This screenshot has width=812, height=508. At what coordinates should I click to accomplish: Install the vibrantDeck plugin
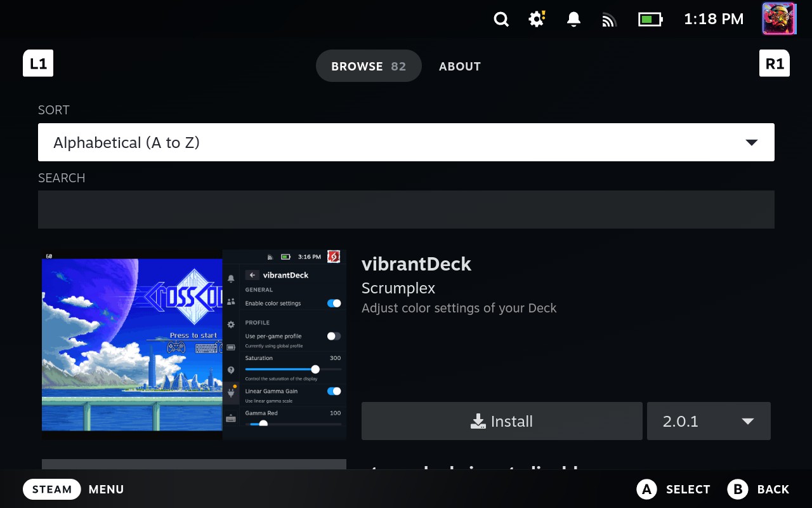pos(501,420)
